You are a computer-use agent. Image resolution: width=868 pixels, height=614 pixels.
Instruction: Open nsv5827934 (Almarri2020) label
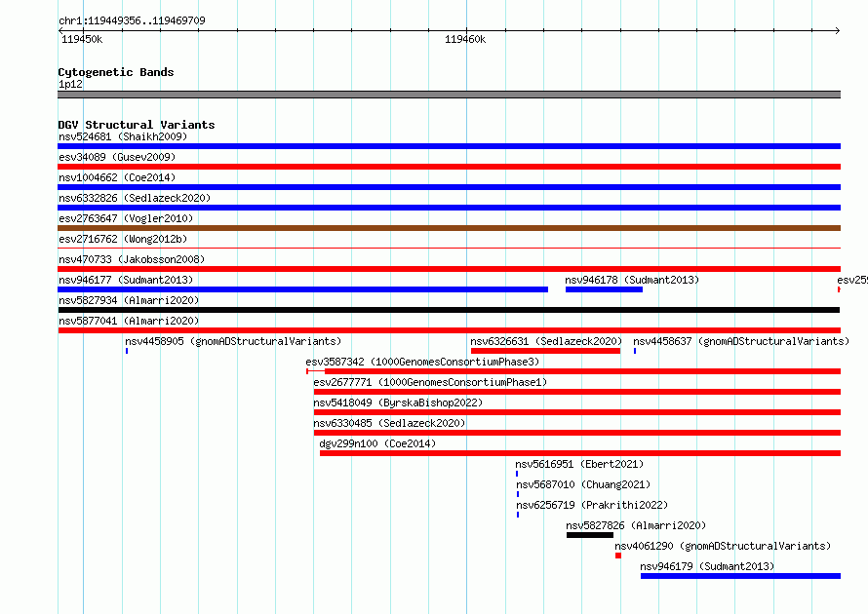click(129, 300)
